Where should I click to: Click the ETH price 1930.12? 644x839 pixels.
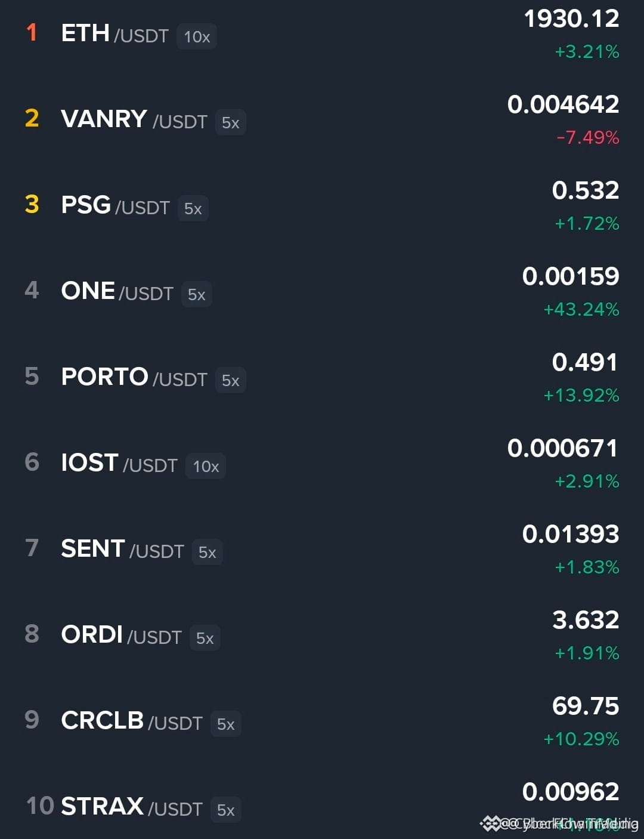571,19
